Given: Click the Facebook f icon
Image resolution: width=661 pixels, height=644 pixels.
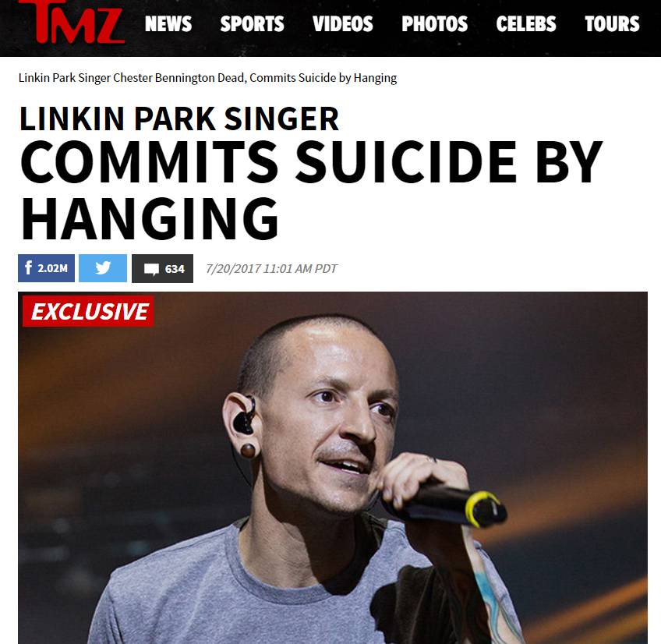Looking at the screenshot, I should pos(28,267).
